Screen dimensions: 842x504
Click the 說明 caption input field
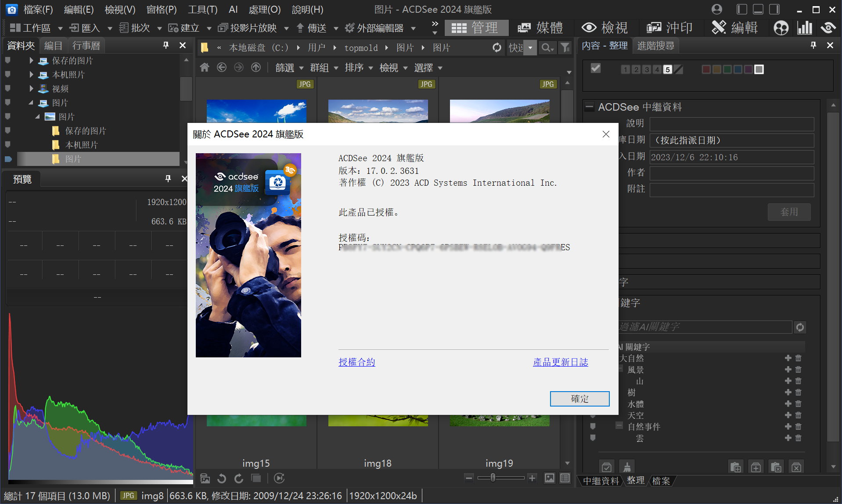732,124
